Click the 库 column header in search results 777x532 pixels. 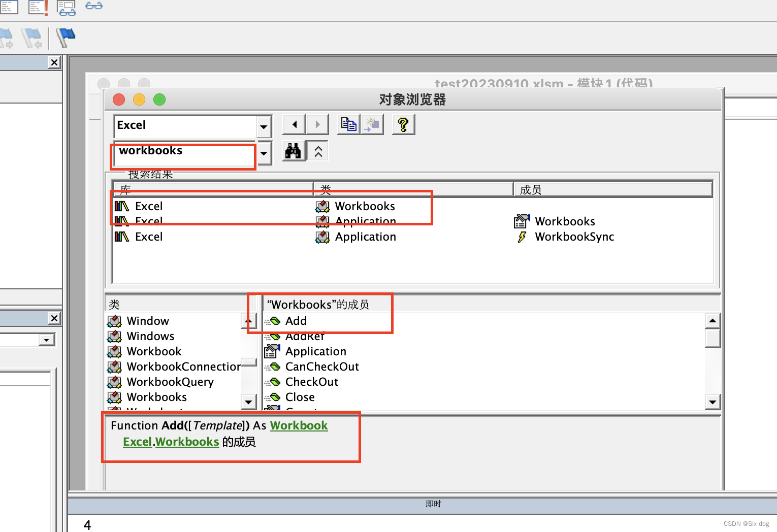click(213, 189)
